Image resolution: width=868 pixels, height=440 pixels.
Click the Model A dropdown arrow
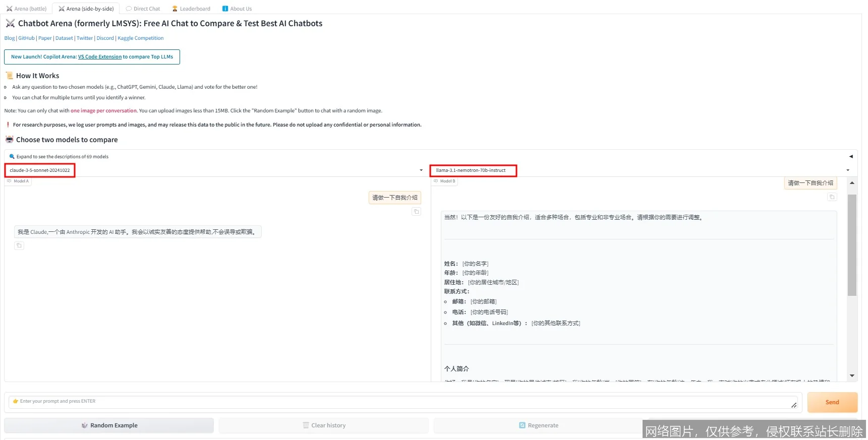click(x=421, y=170)
